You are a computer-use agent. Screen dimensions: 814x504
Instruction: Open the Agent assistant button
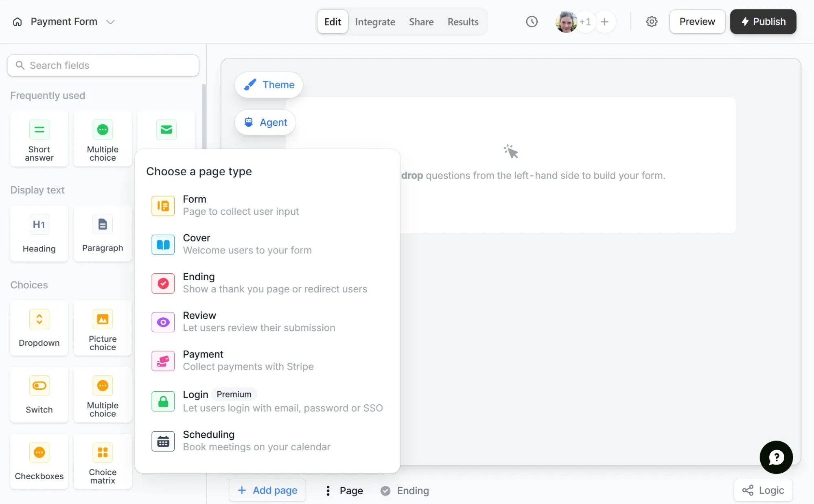[x=265, y=122]
